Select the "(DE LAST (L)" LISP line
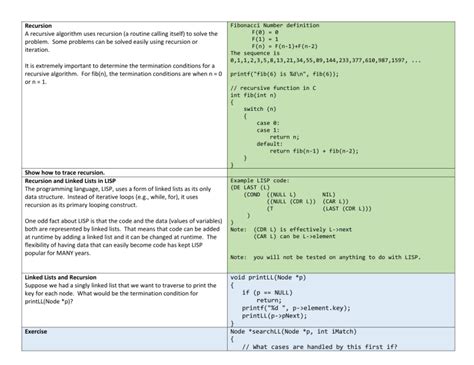Image resolution: width=474 pixels, height=365 pixels. [x=250, y=187]
